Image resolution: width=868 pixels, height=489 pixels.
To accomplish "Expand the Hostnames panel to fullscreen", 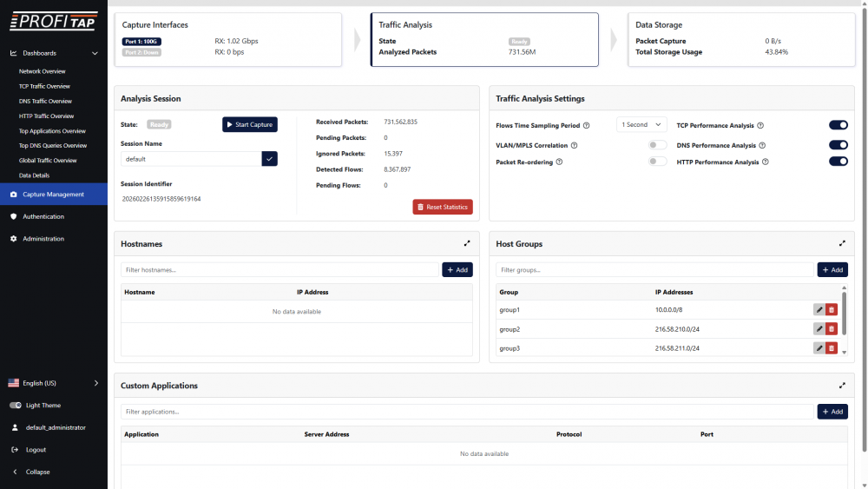I will tap(467, 244).
